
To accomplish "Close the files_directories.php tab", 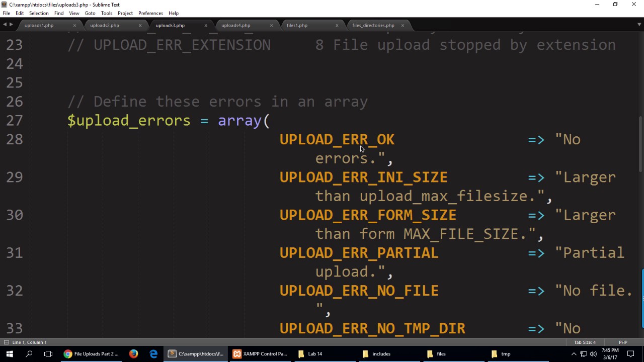I will click(403, 25).
